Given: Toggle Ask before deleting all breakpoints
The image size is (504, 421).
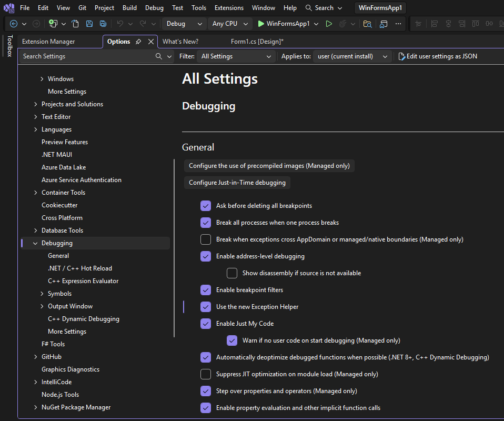Looking at the screenshot, I should click(206, 206).
